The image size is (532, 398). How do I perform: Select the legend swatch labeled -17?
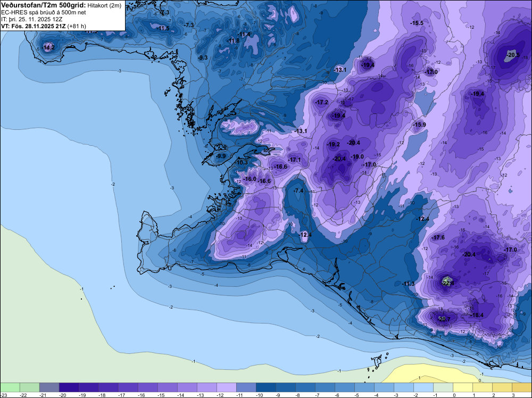pyautogui.click(x=128, y=387)
